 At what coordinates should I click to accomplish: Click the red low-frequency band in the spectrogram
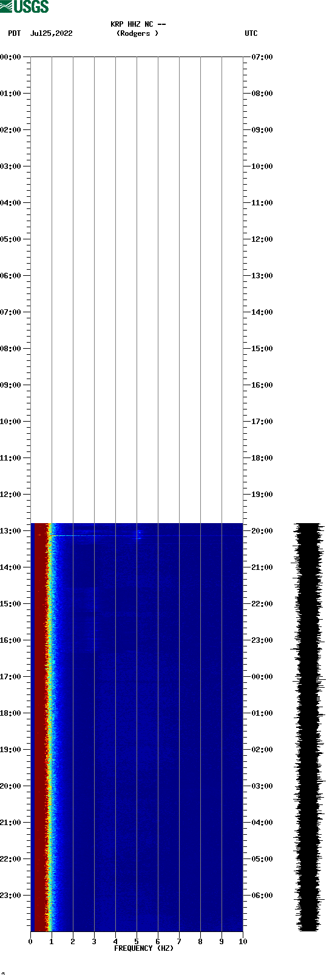point(40,727)
